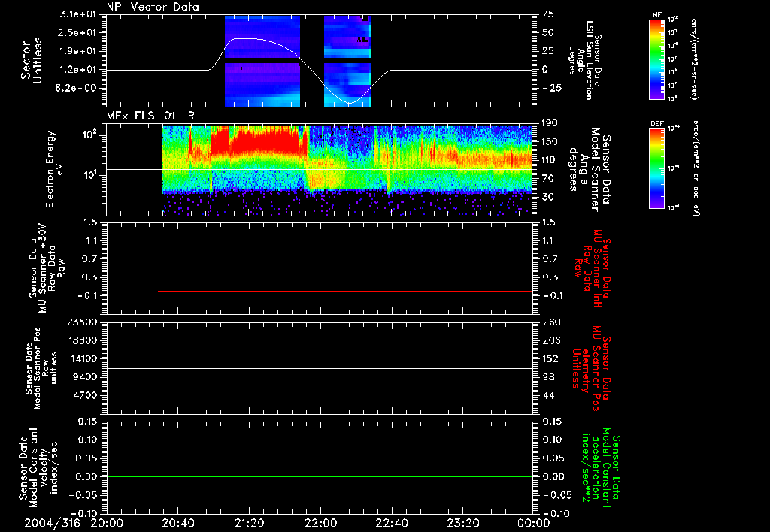Click the 152 telemetry tick label

click(x=550, y=358)
